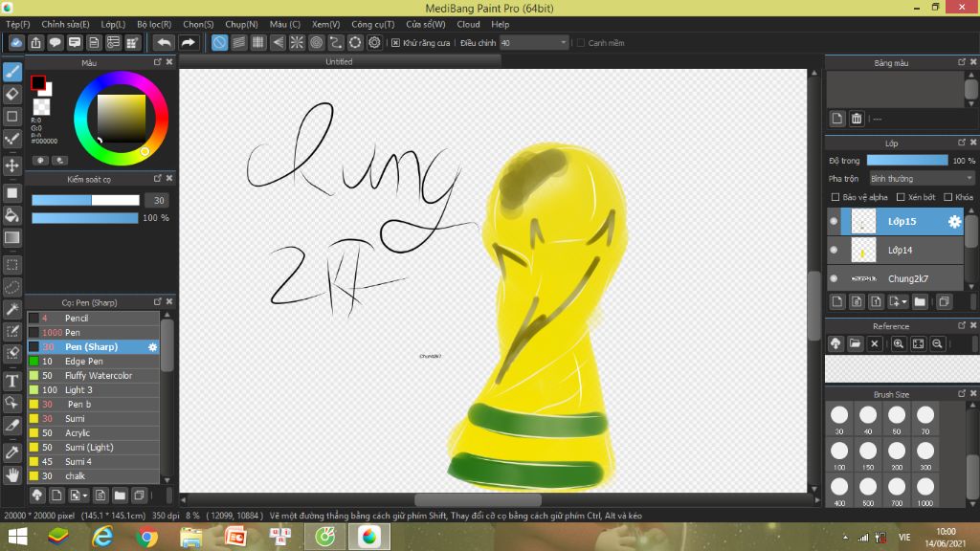
Task: Open Bộ lọc(R) menu
Action: (154, 24)
